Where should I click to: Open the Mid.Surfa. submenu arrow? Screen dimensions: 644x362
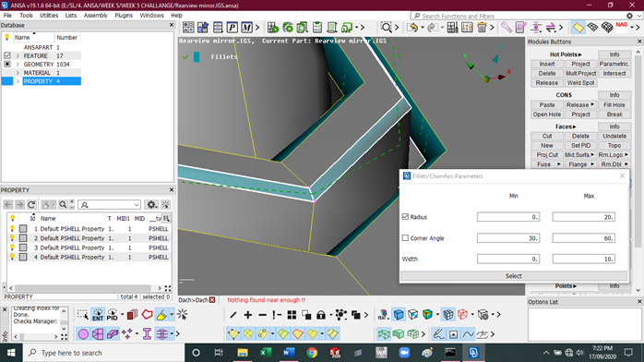[592, 154]
